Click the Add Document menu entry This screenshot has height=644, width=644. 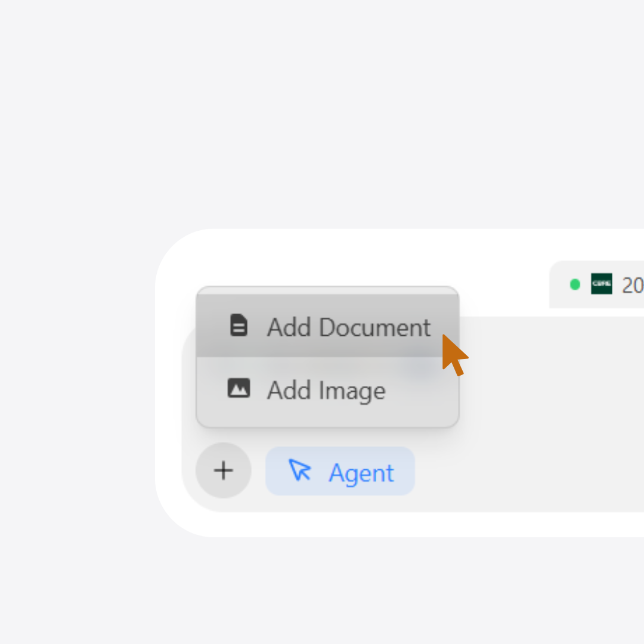click(327, 326)
